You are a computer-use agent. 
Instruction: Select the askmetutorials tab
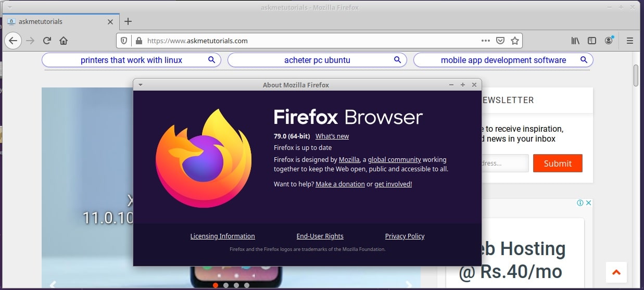[60, 21]
